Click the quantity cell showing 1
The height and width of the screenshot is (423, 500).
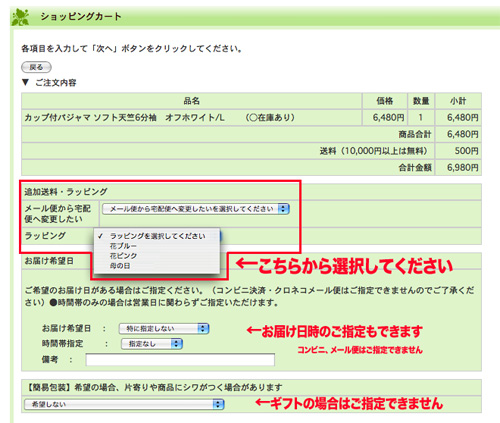pos(421,117)
